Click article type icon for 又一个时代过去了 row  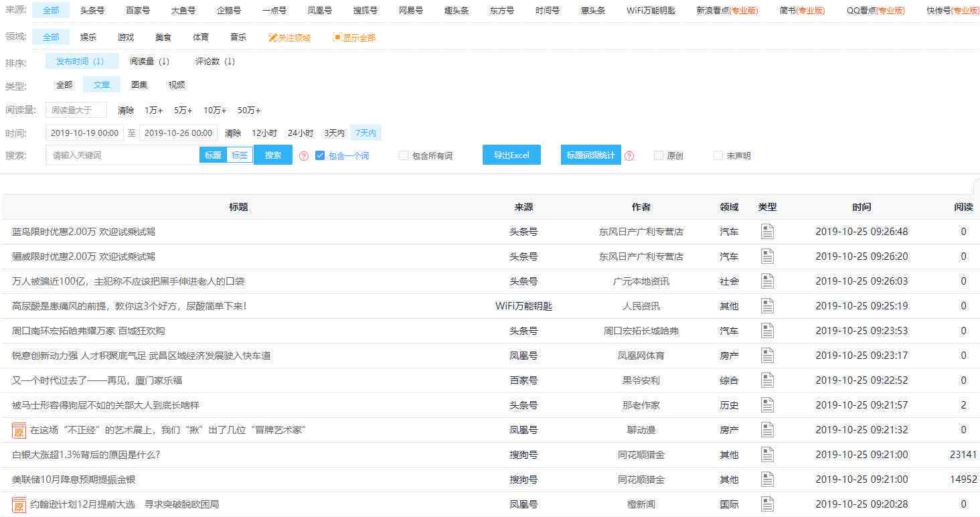point(767,380)
